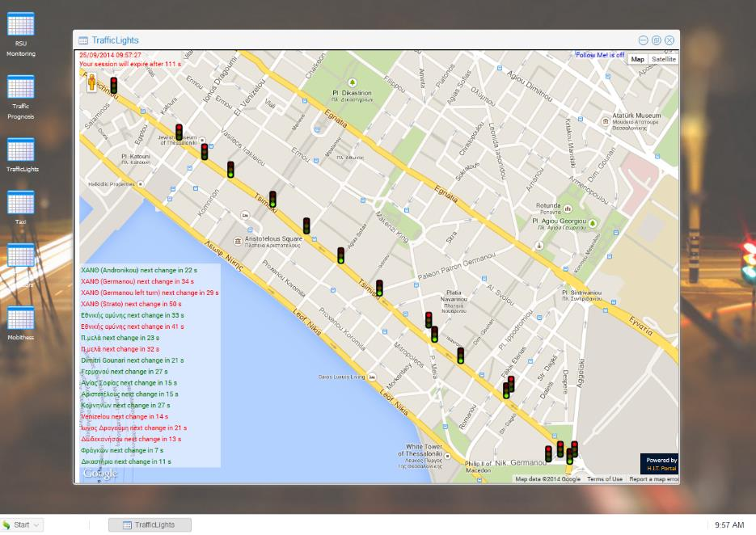This screenshot has width=756, height=535.
Task: Click the Daios Luxury Living hotel icon
Action: (372, 377)
